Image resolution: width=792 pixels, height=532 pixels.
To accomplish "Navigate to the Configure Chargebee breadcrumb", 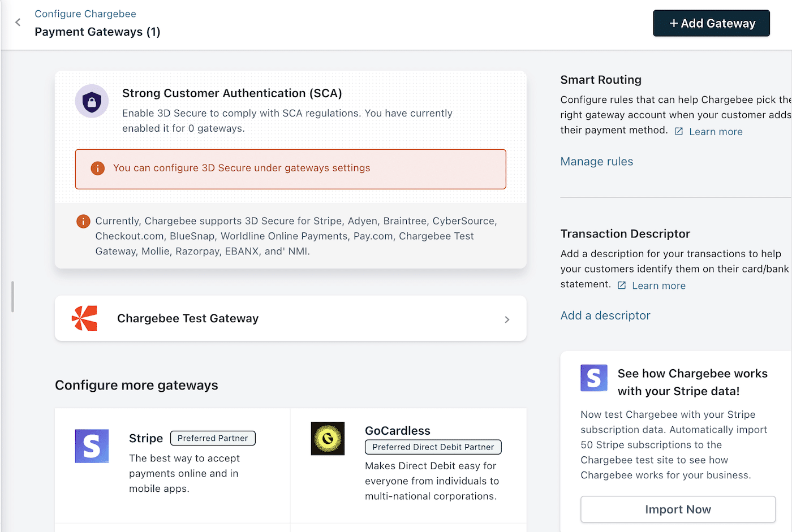I will 85,14.
